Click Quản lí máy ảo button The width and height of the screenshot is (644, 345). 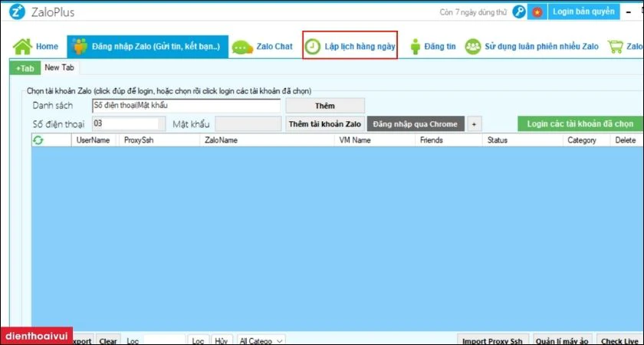tap(563, 340)
